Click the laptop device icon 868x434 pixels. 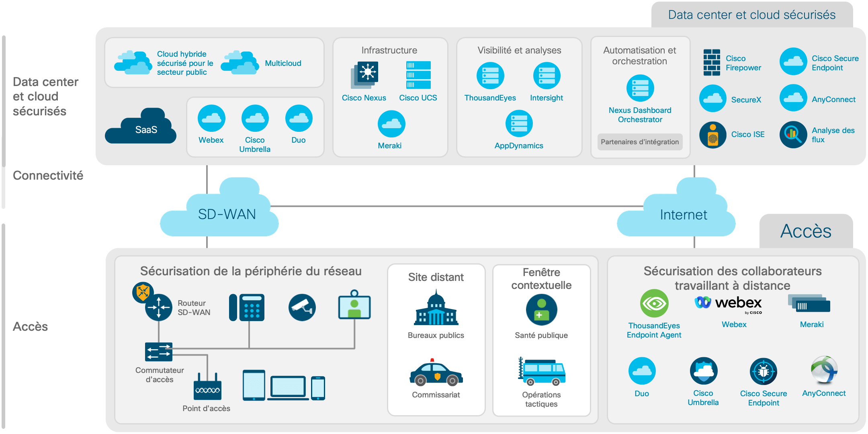288,388
